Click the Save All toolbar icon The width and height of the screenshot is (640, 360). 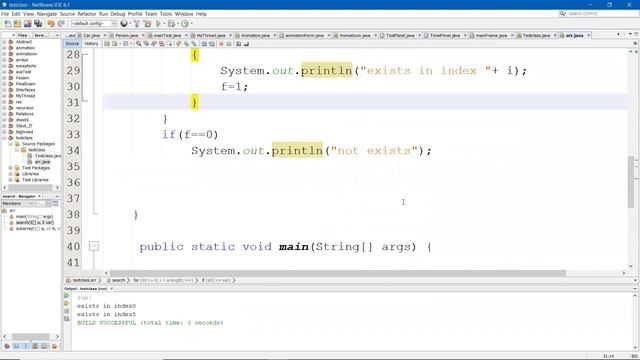[38, 24]
